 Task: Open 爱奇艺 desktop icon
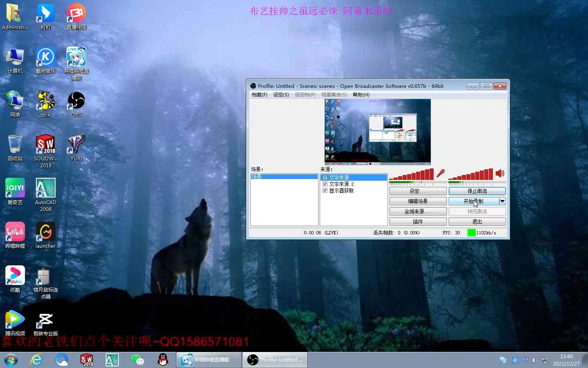pyautogui.click(x=15, y=192)
